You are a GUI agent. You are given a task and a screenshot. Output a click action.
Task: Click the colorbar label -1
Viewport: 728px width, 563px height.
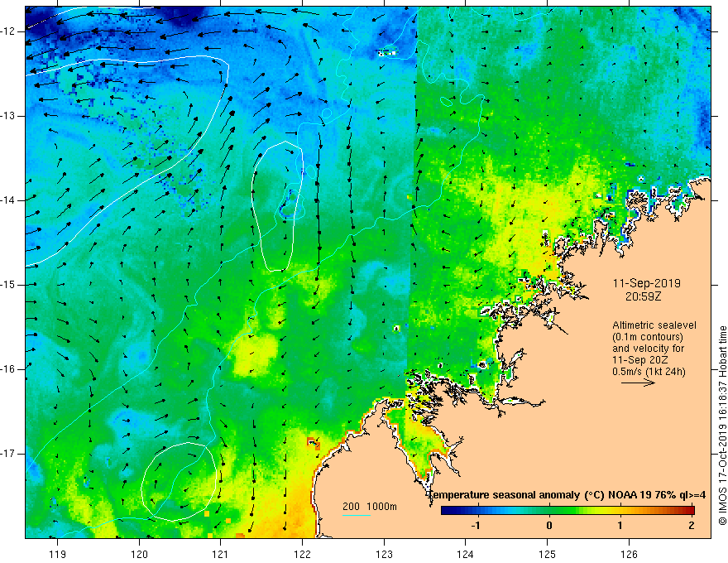pyautogui.click(x=476, y=526)
